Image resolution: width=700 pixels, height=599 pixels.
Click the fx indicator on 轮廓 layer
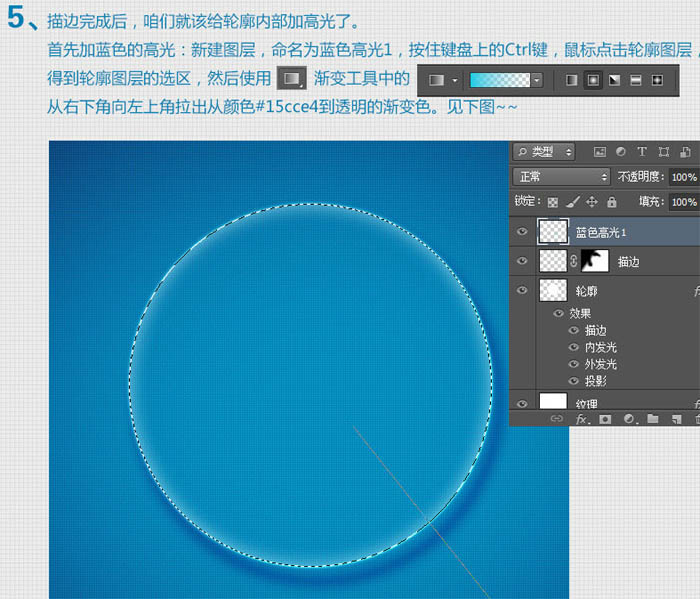click(x=696, y=291)
